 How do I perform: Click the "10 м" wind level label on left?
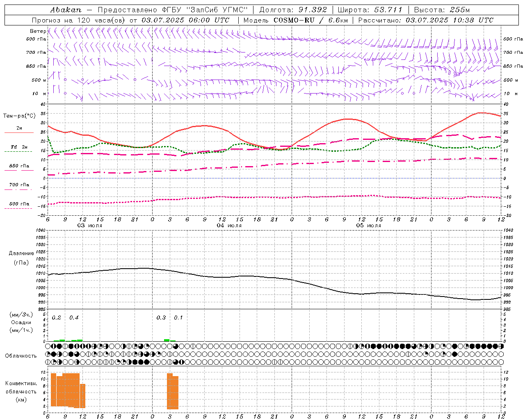(x=39, y=94)
